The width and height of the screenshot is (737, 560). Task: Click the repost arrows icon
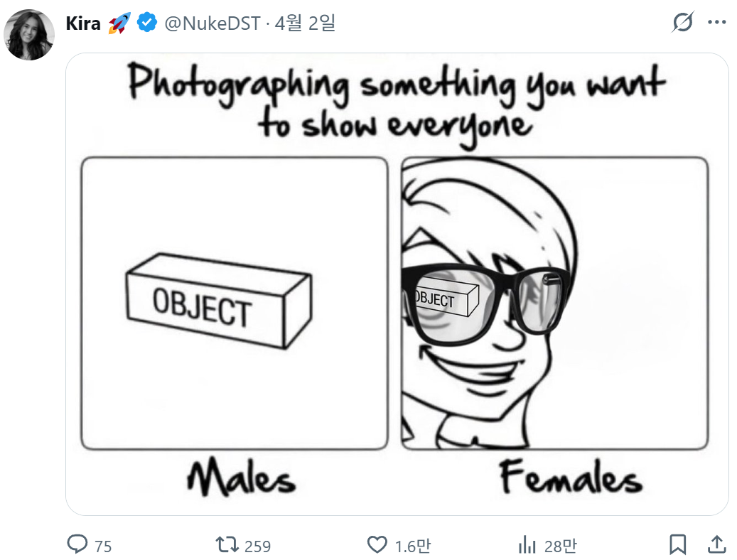click(227, 545)
